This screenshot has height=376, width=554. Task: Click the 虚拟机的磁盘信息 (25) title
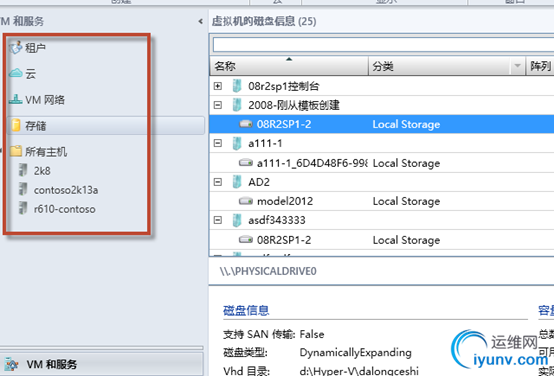pos(264,21)
